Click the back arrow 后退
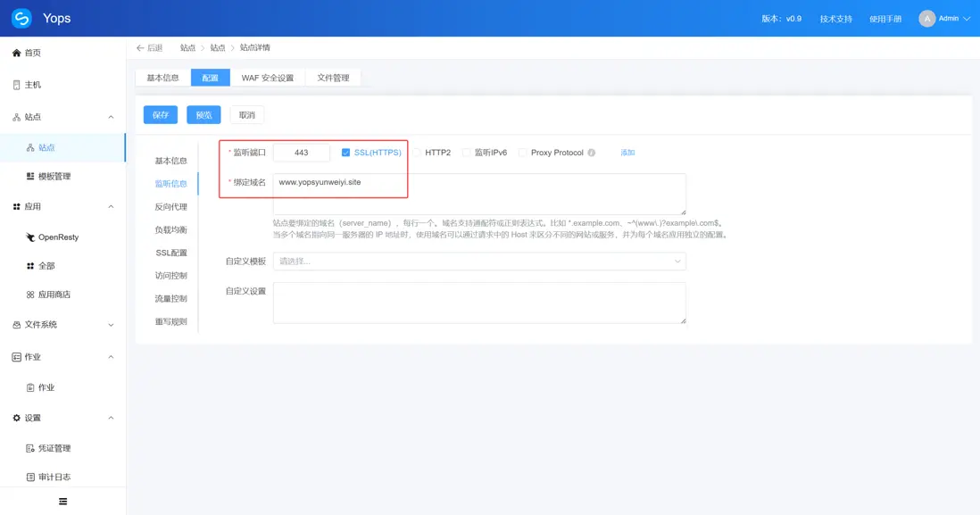The image size is (980, 515). tap(149, 48)
